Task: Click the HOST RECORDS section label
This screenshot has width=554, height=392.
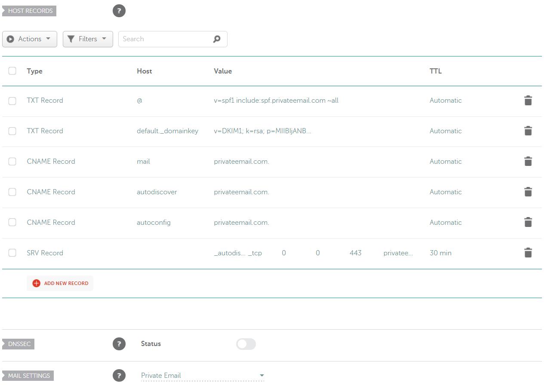Action: click(x=29, y=11)
